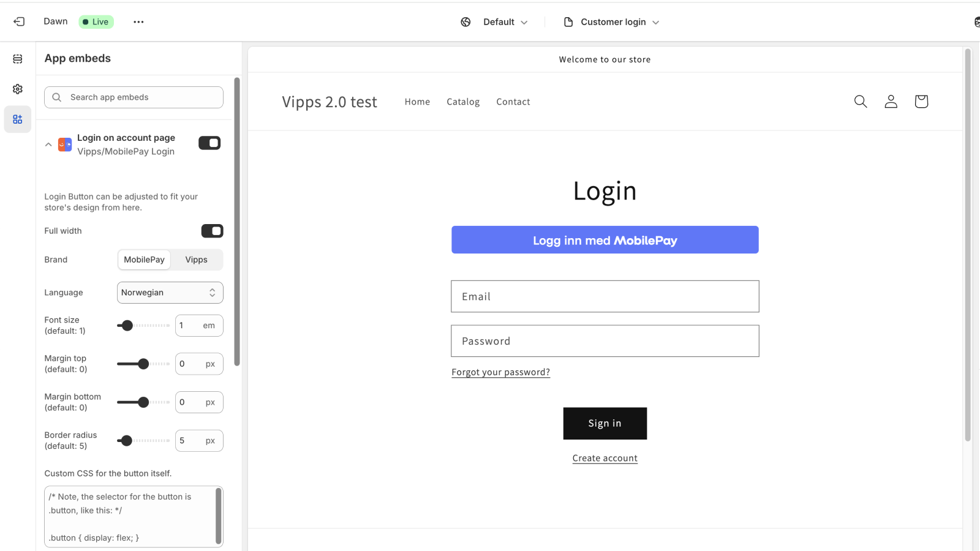
Task: Follow the Create account link
Action: (x=605, y=459)
